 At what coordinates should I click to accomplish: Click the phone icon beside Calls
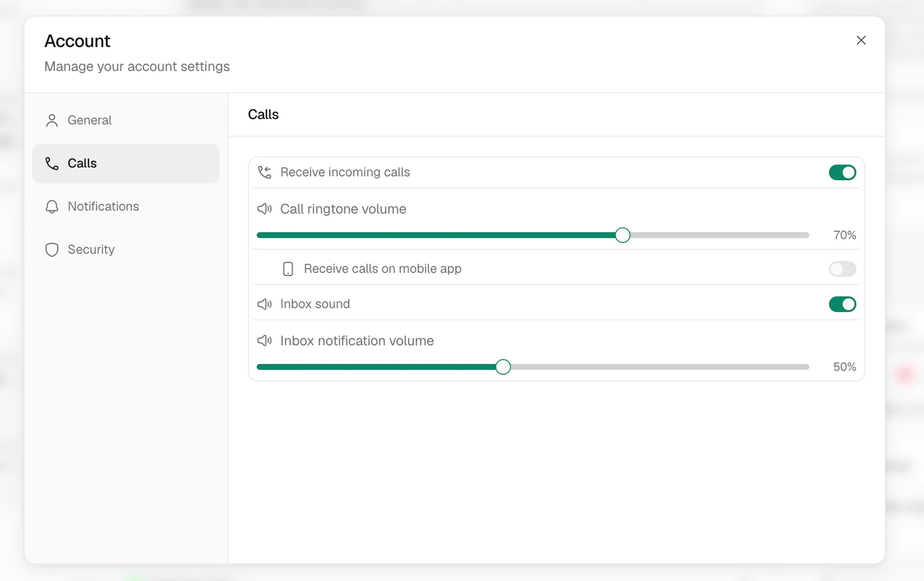tap(52, 163)
